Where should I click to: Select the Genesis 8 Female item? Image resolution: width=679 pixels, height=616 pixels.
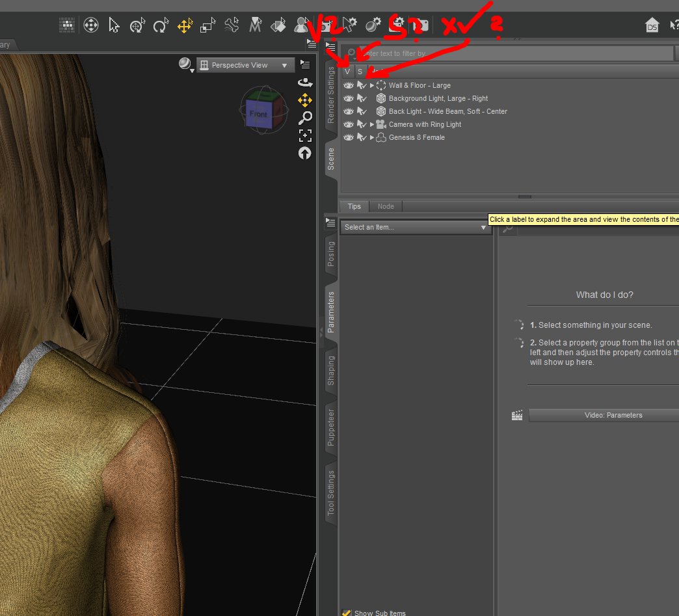pos(417,137)
